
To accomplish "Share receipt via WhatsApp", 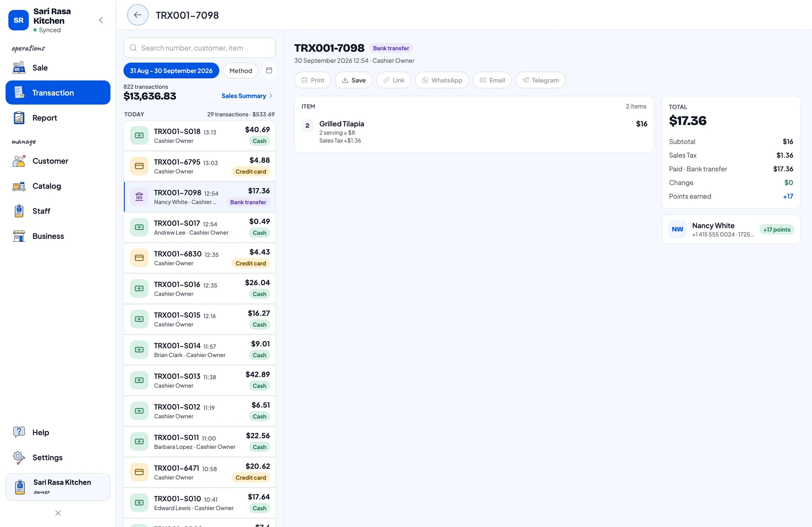I will pyautogui.click(x=442, y=80).
